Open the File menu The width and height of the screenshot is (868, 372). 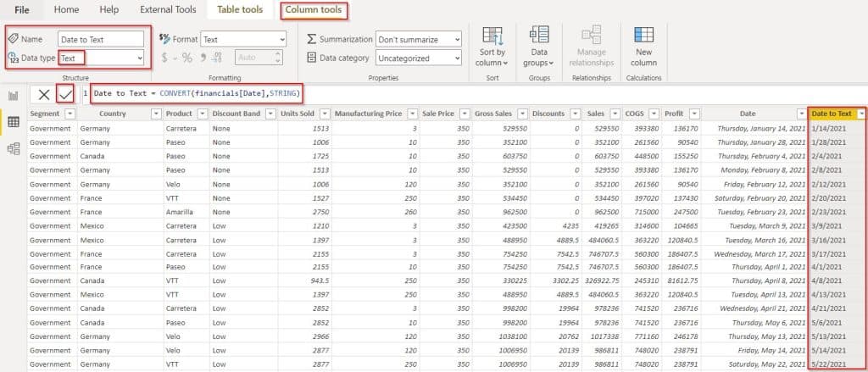22,9
